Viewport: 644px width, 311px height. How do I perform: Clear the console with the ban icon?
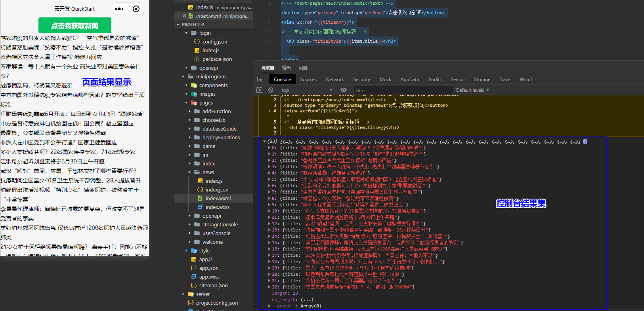click(271, 90)
